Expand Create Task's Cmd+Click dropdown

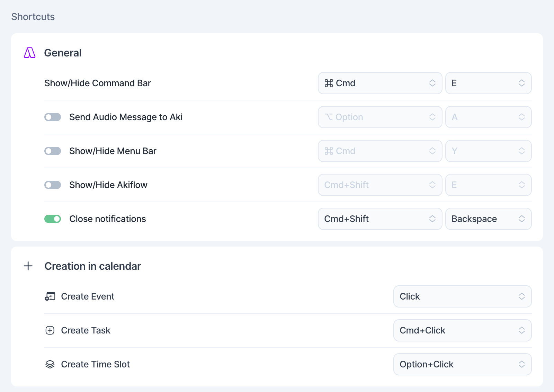tap(462, 330)
